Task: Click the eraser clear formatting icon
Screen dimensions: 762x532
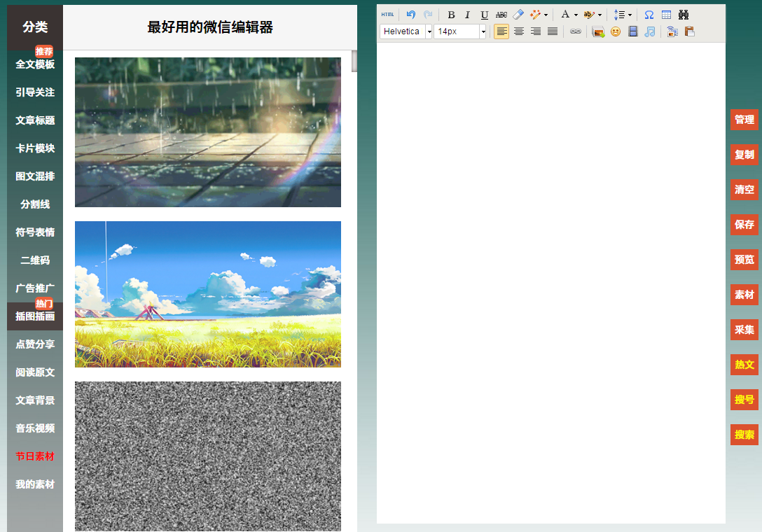Action: click(x=518, y=15)
